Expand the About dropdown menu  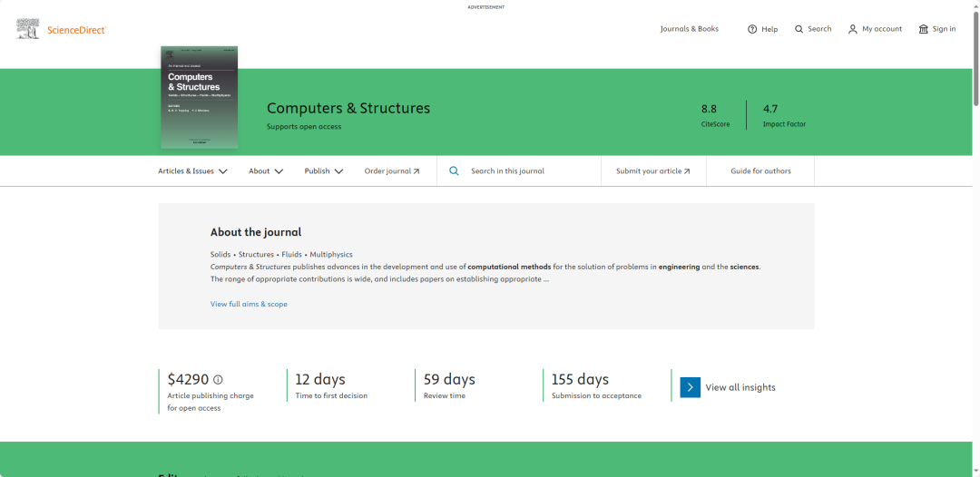click(266, 171)
